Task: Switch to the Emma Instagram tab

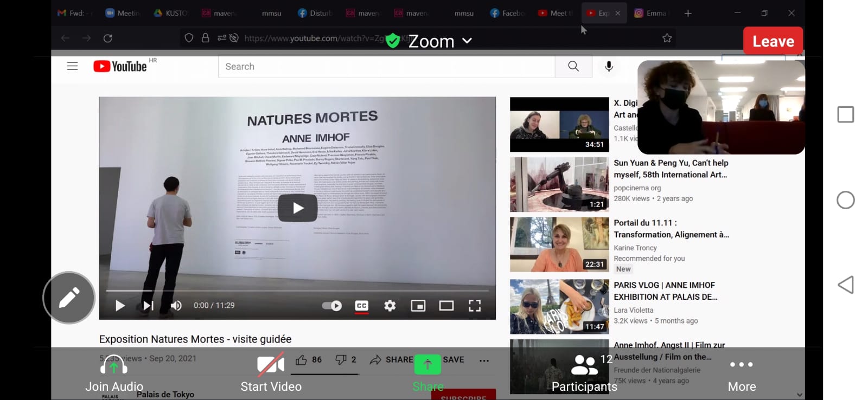Action: pyautogui.click(x=650, y=13)
